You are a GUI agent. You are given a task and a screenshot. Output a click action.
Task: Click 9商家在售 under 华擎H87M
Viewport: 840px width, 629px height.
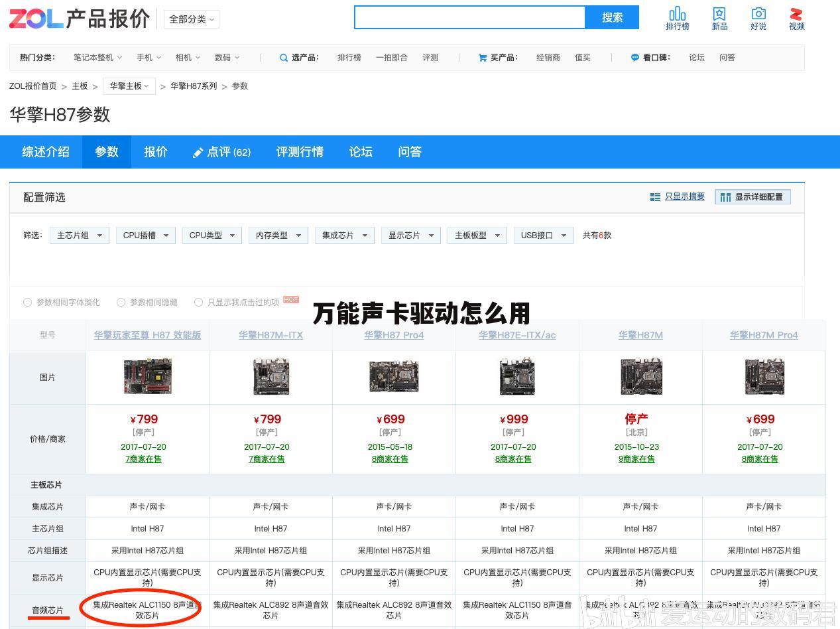click(636, 459)
